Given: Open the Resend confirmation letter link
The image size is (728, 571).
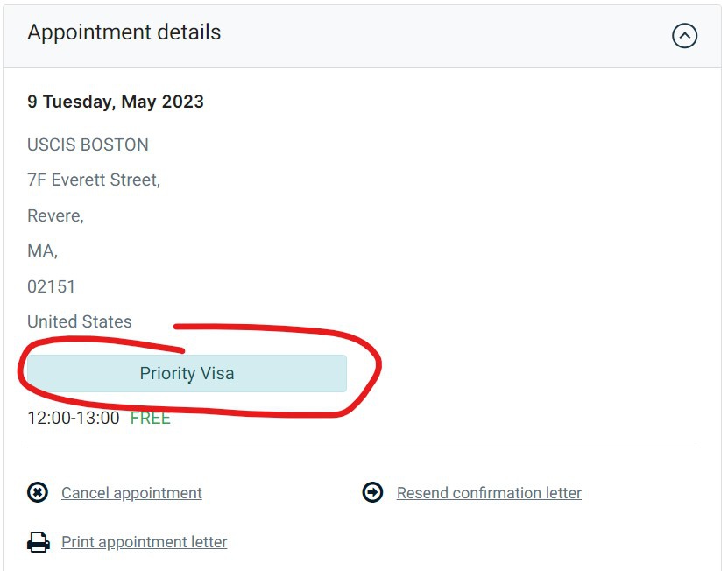Looking at the screenshot, I should (489, 493).
